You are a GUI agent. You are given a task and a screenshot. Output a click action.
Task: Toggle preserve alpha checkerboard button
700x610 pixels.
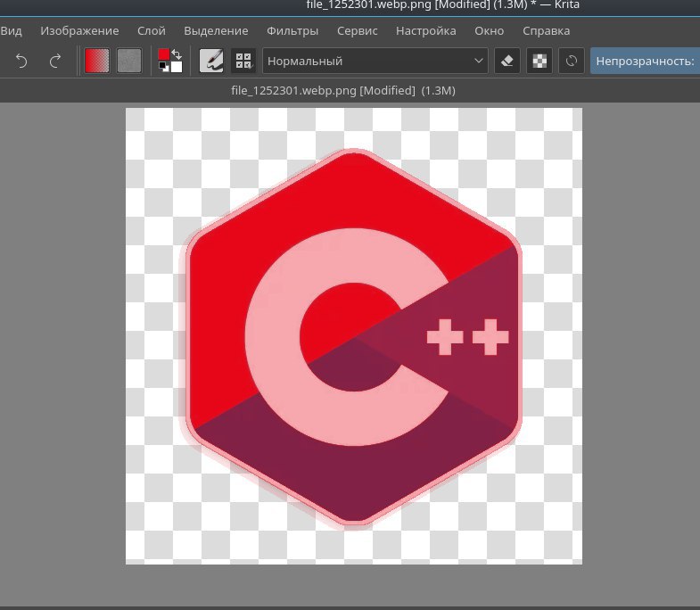coord(539,61)
